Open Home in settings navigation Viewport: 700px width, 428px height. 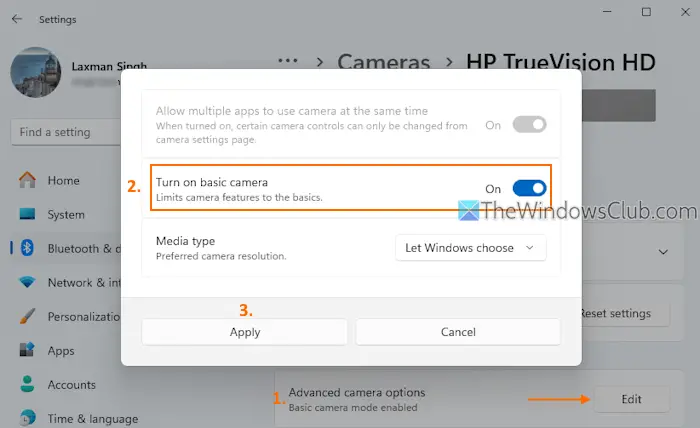point(63,180)
